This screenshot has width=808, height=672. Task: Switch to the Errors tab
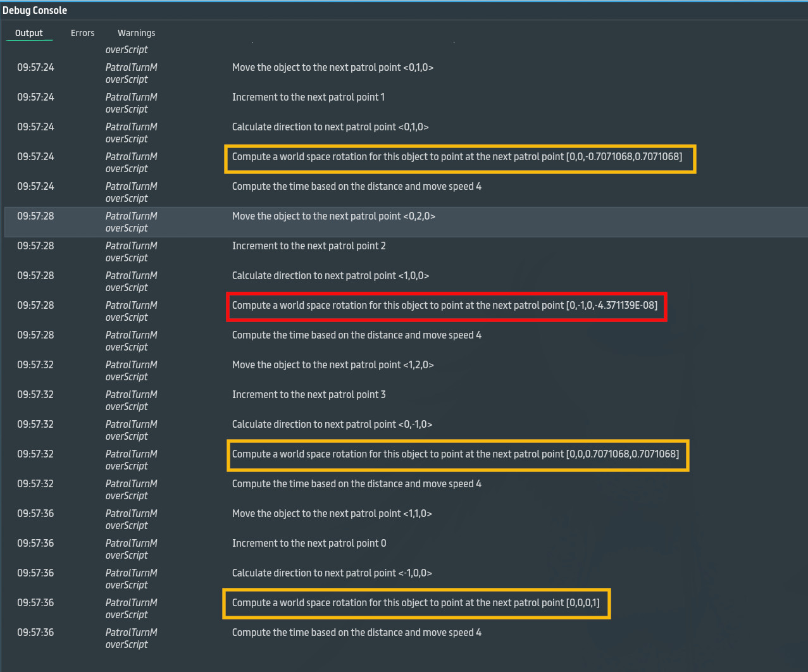pyautogui.click(x=82, y=32)
